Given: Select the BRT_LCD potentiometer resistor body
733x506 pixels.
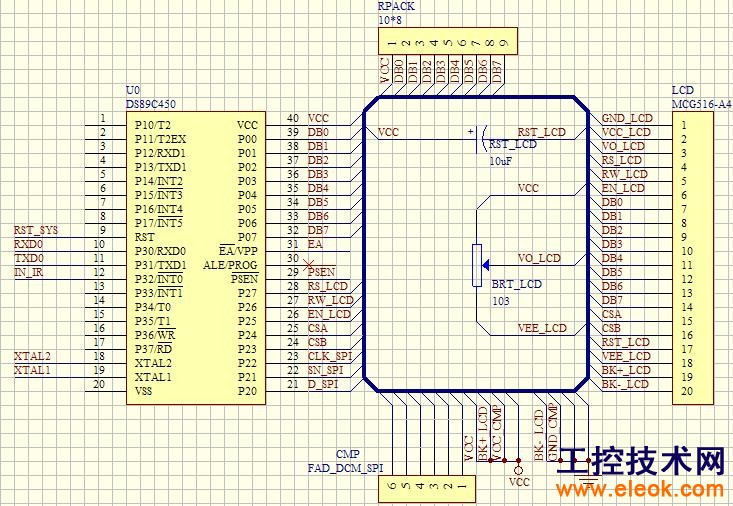Looking at the screenshot, I should pyautogui.click(x=477, y=265).
